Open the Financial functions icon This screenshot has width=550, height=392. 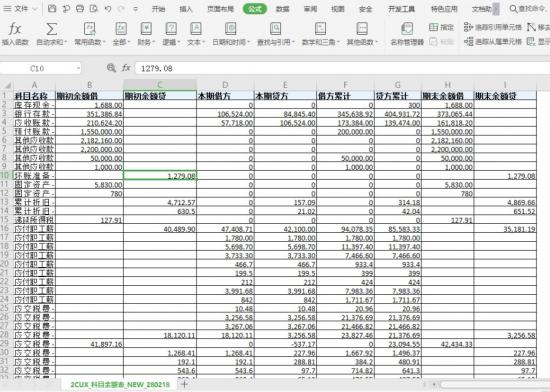click(146, 29)
